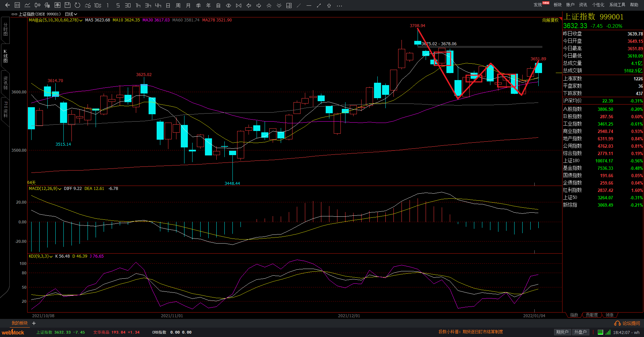The width and height of the screenshot is (644, 337).
Task: Click the double up chevron icon
Action: pyautogui.click(x=269, y=5)
